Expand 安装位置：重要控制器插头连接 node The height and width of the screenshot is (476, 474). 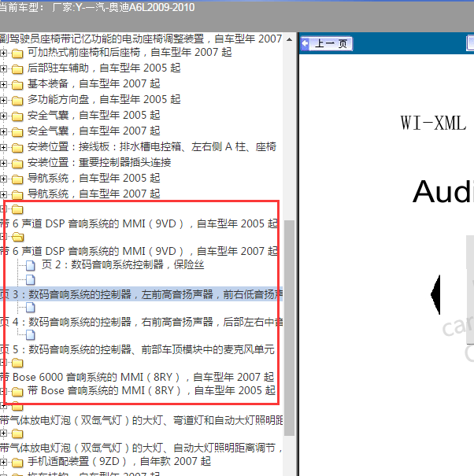(x=3, y=164)
